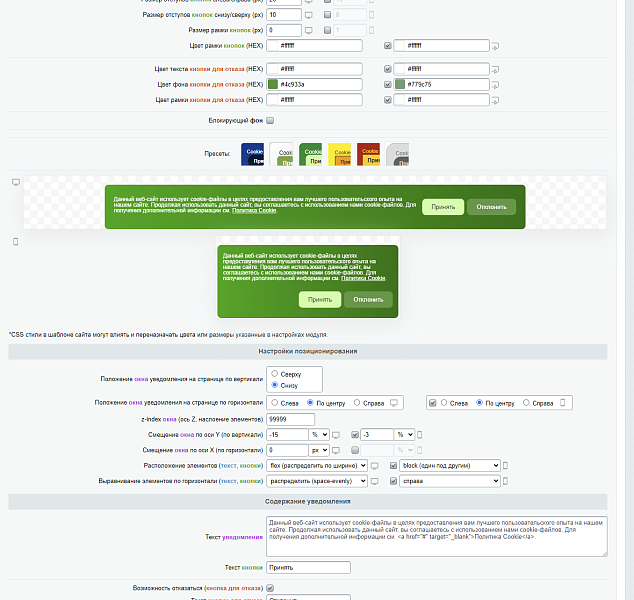Click 'Принять' button in the narrow mobile preview

coord(320,300)
